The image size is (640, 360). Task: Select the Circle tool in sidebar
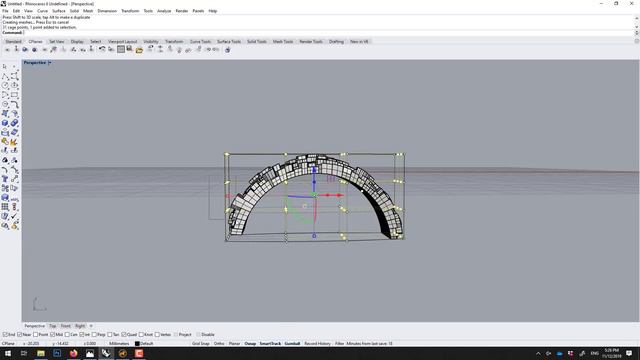point(5,85)
